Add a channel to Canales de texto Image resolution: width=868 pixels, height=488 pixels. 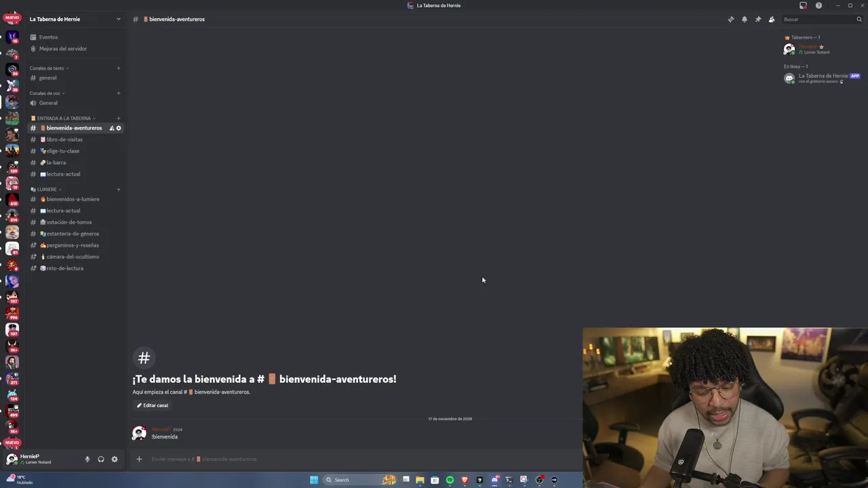(119, 68)
